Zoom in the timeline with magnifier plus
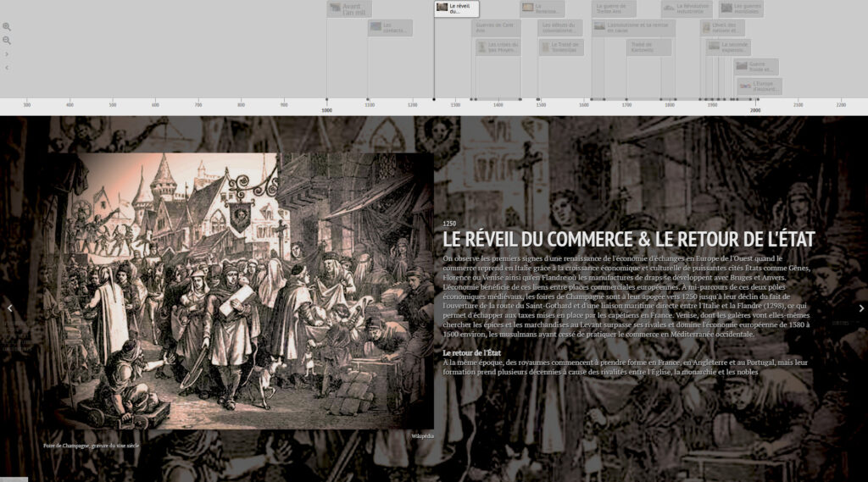The width and height of the screenshot is (868, 482). click(7, 26)
